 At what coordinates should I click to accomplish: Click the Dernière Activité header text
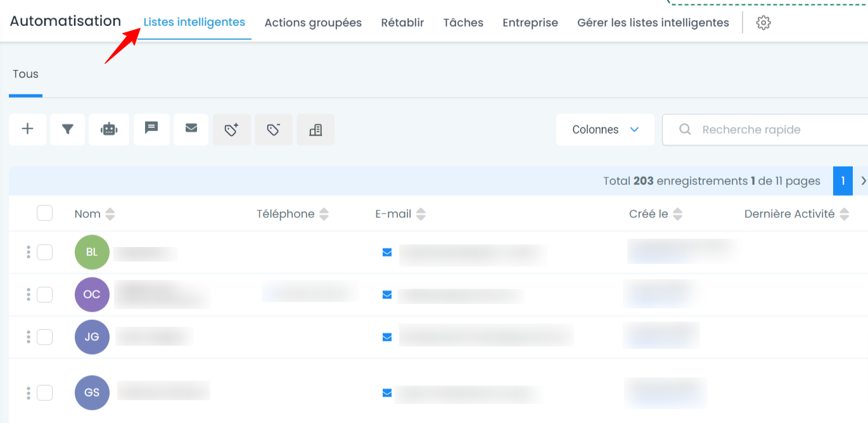pyautogui.click(x=789, y=214)
